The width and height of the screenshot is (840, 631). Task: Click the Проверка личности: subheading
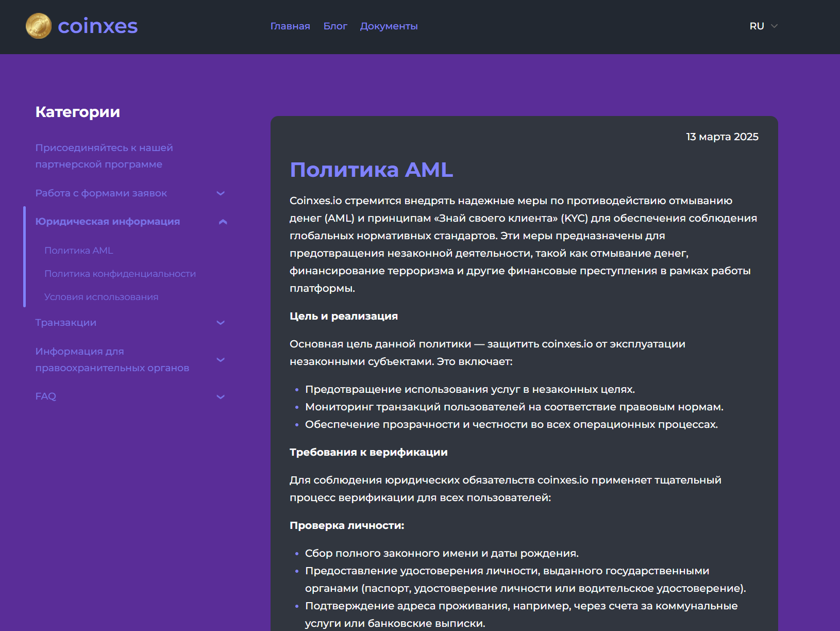[347, 525]
